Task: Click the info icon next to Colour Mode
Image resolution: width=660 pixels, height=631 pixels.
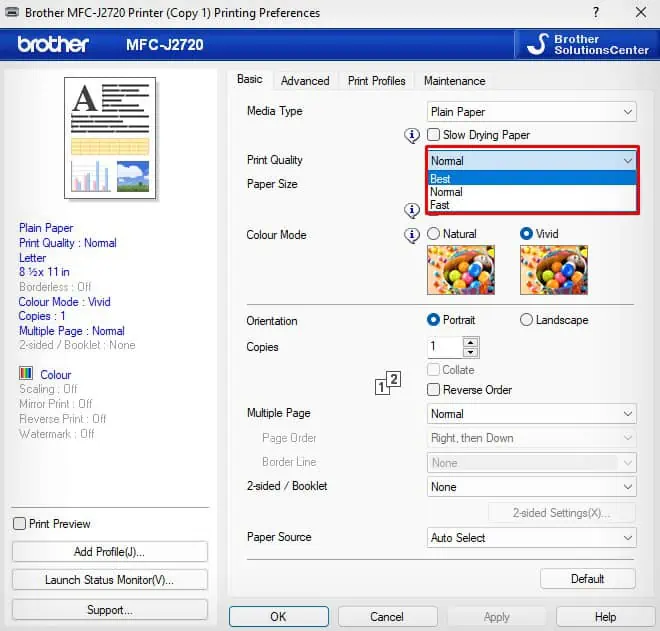Action: pos(412,235)
